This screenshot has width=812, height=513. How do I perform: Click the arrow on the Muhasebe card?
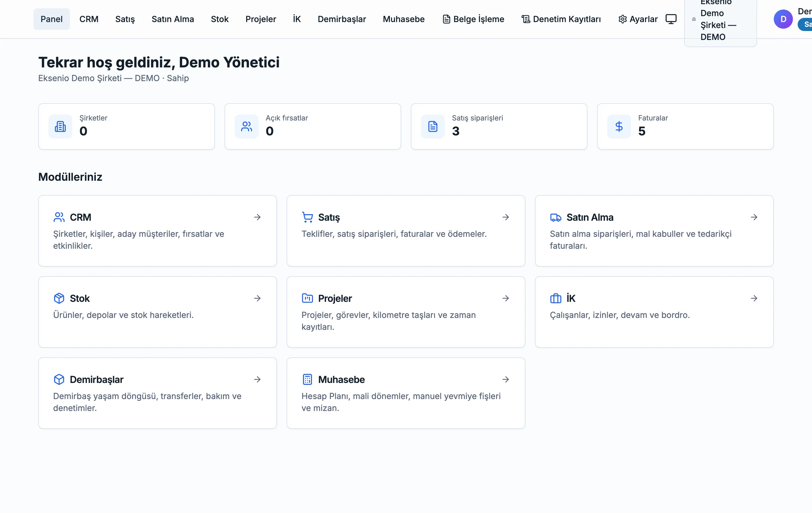505,379
